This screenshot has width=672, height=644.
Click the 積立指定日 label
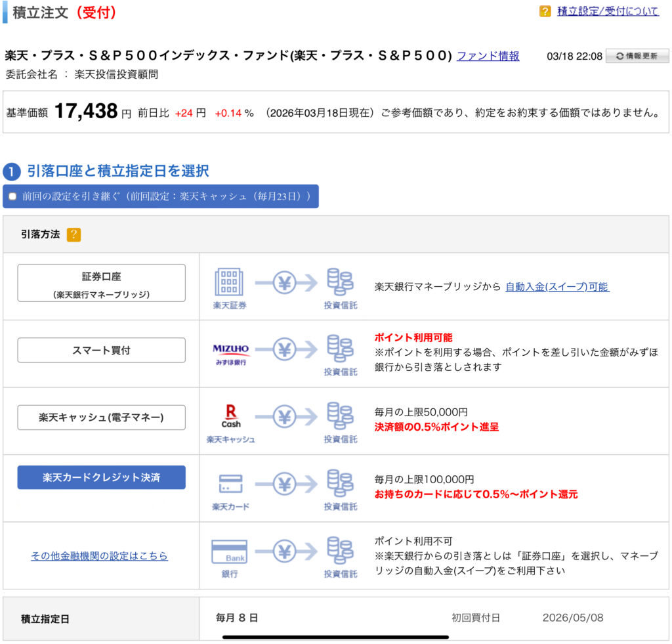[45, 619]
